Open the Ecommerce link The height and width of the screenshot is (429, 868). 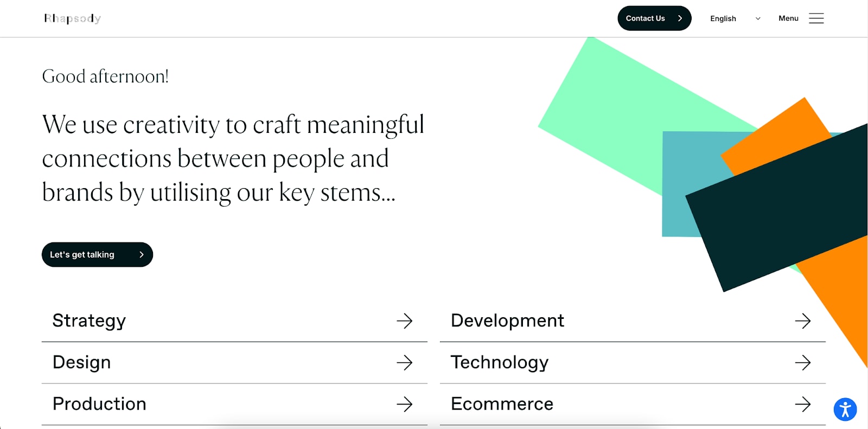click(502, 404)
